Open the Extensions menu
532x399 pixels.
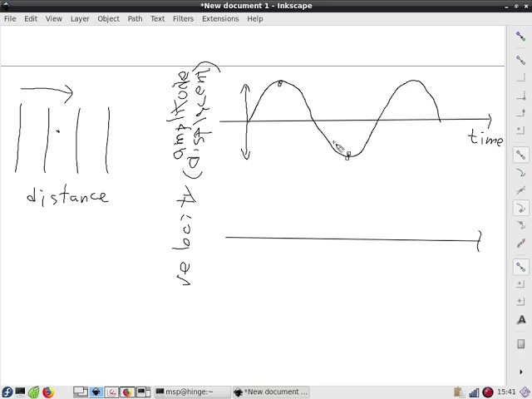[220, 18]
